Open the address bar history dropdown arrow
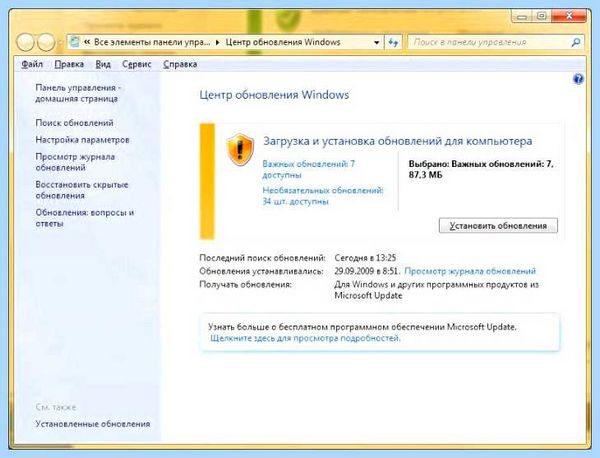The height and width of the screenshot is (458, 600). point(377,42)
